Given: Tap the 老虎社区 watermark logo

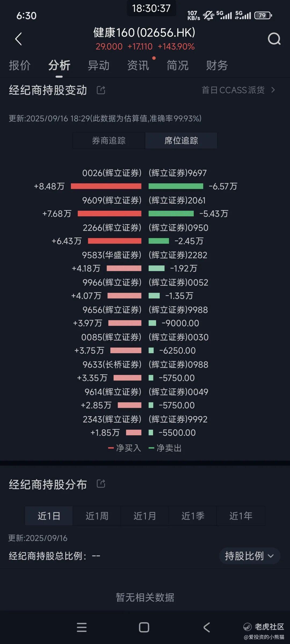Looking at the screenshot, I should click(264, 627).
